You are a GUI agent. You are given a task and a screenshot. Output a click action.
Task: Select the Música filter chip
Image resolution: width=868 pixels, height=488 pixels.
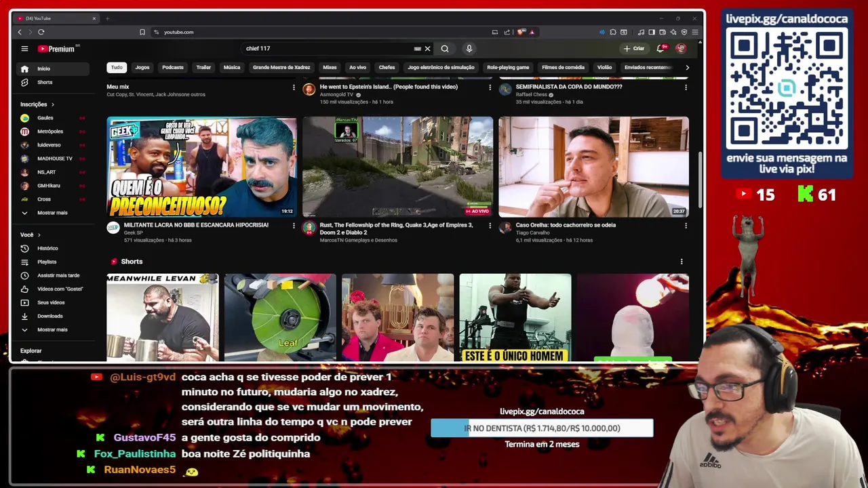click(x=232, y=67)
